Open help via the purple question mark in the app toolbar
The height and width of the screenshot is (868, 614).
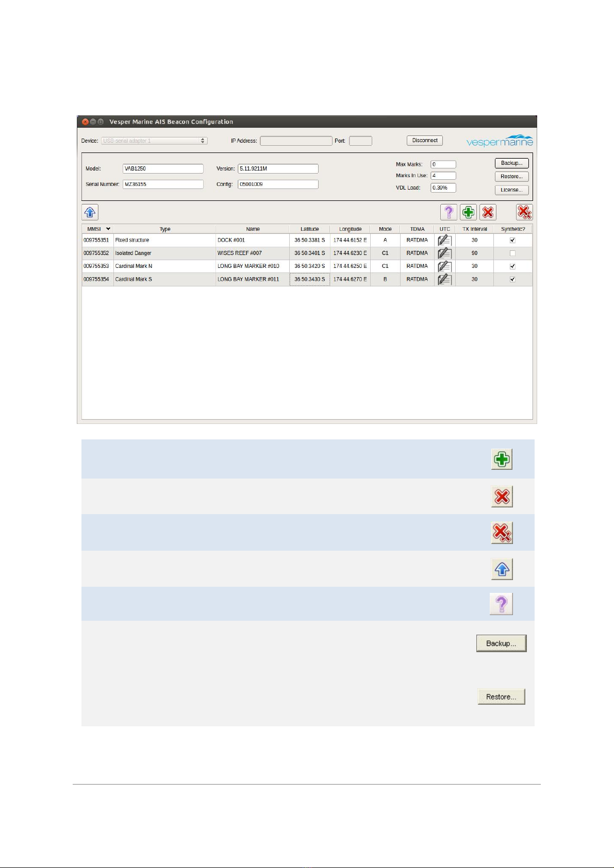[449, 212]
